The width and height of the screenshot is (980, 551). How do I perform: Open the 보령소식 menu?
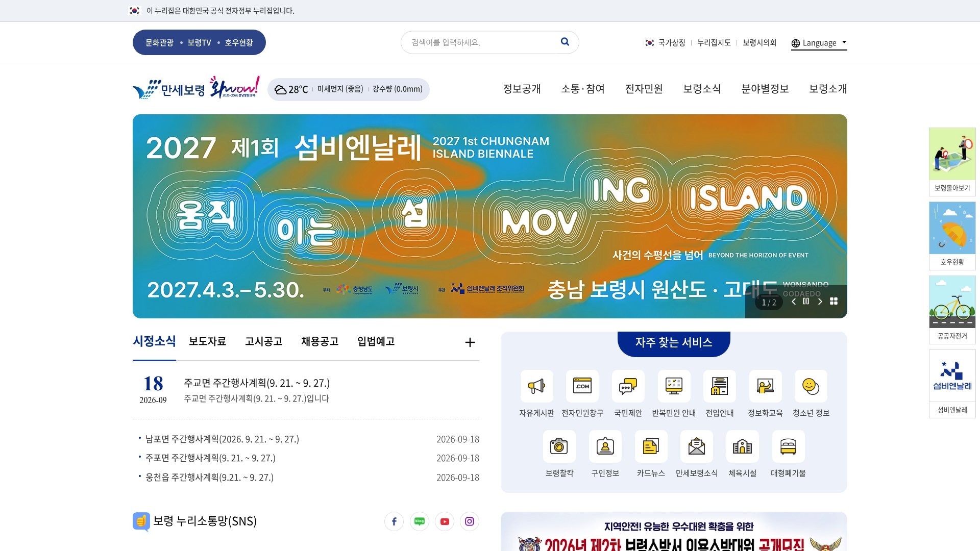tap(702, 89)
